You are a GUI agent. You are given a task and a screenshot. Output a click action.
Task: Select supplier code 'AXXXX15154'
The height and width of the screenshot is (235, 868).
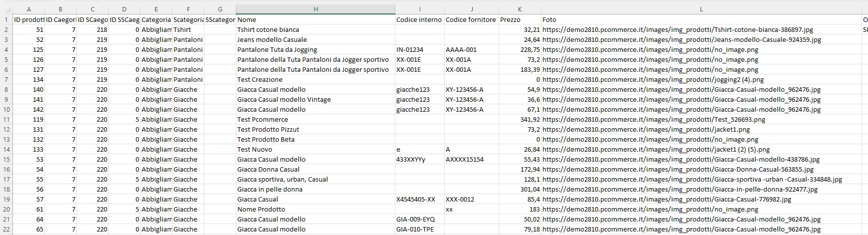472,159
